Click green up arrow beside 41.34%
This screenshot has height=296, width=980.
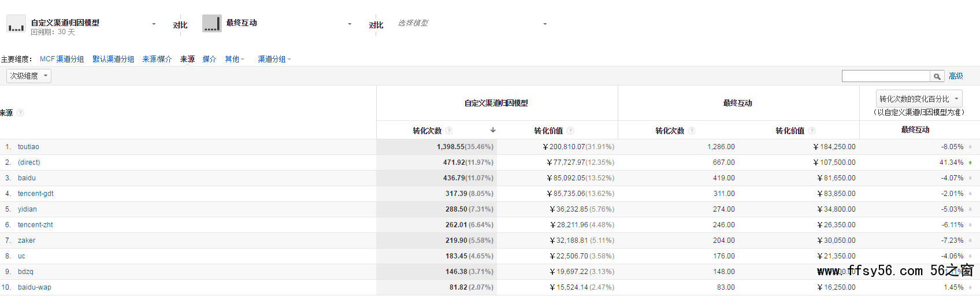[970, 162]
